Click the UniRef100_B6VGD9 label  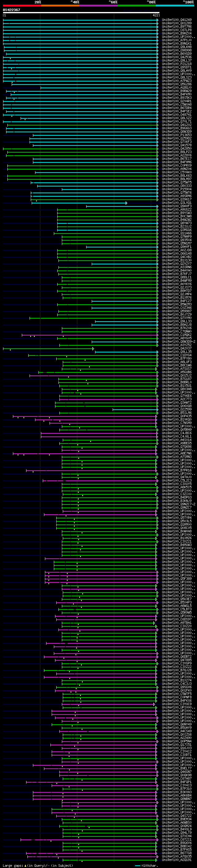click(x=177, y=54)
